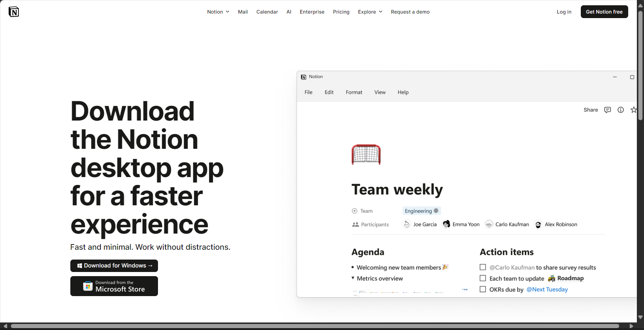644x330 pixels.
Task: Click the Notion logo in the header
Action: click(14, 12)
